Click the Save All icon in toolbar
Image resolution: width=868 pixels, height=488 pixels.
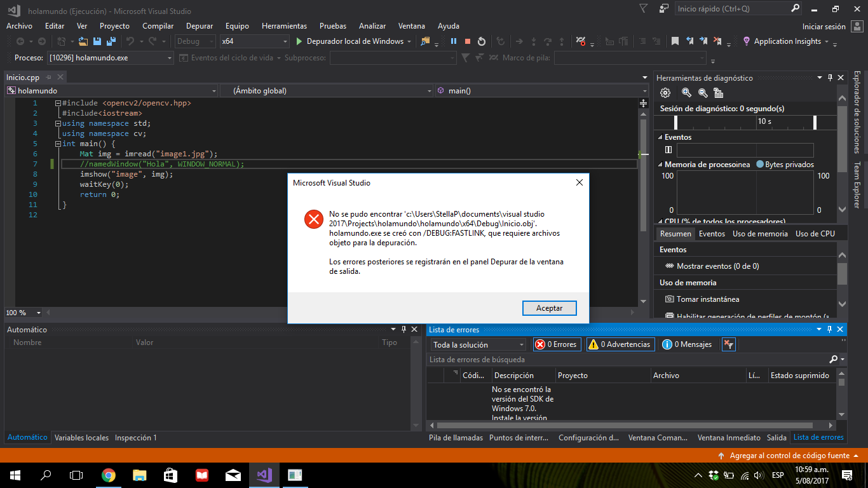pos(111,41)
